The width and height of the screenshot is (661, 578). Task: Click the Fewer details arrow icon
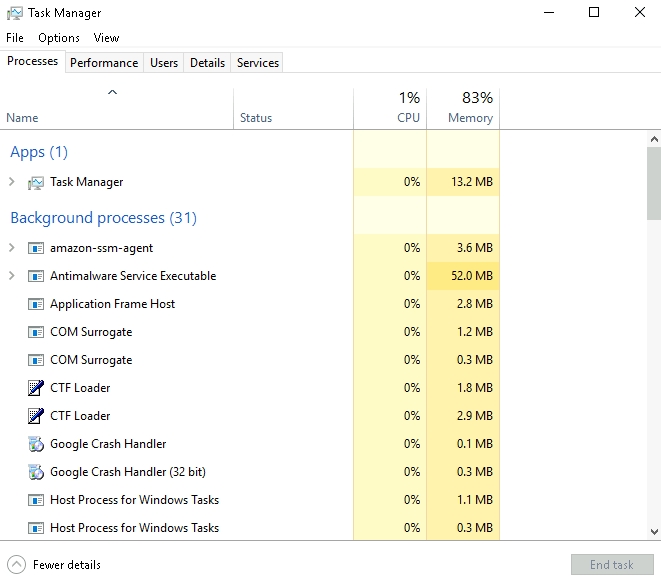coord(16,564)
